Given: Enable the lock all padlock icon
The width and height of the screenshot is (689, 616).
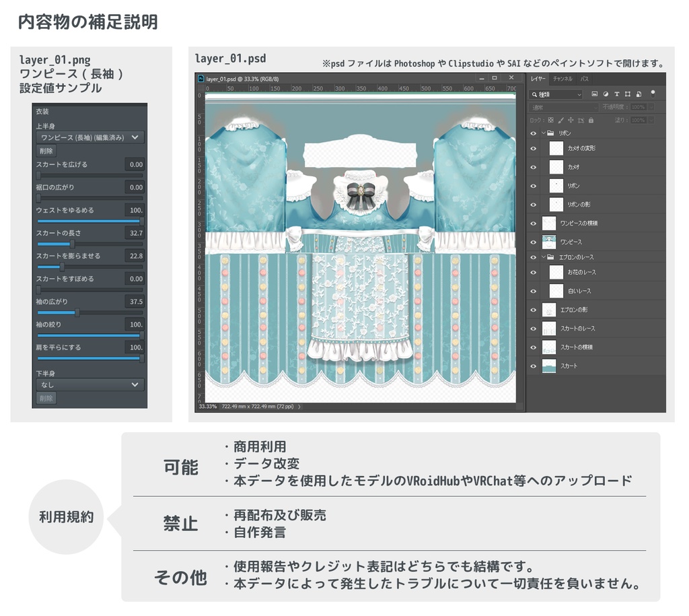Looking at the screenshot, I should click(x=591, y=121).
